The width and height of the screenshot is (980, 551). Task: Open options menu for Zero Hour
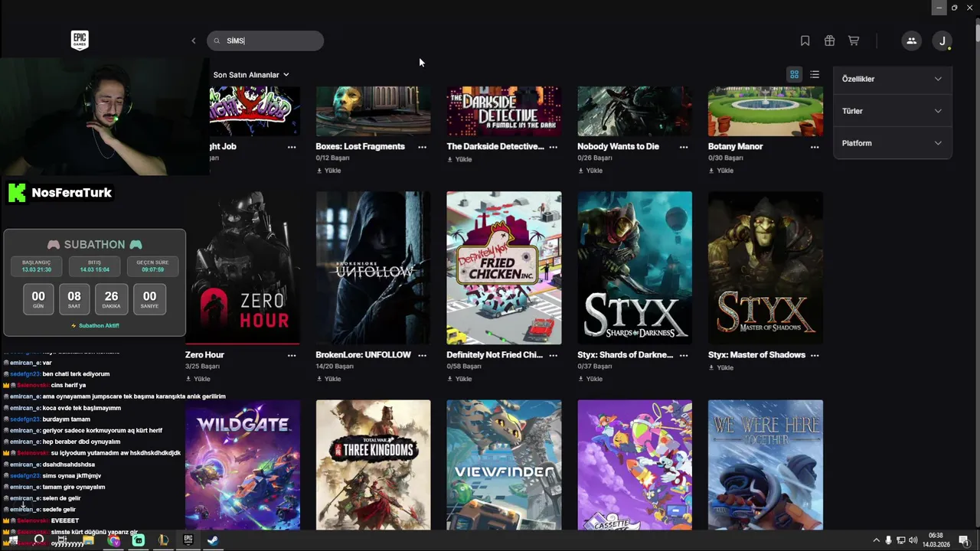[x=292, y=355]
